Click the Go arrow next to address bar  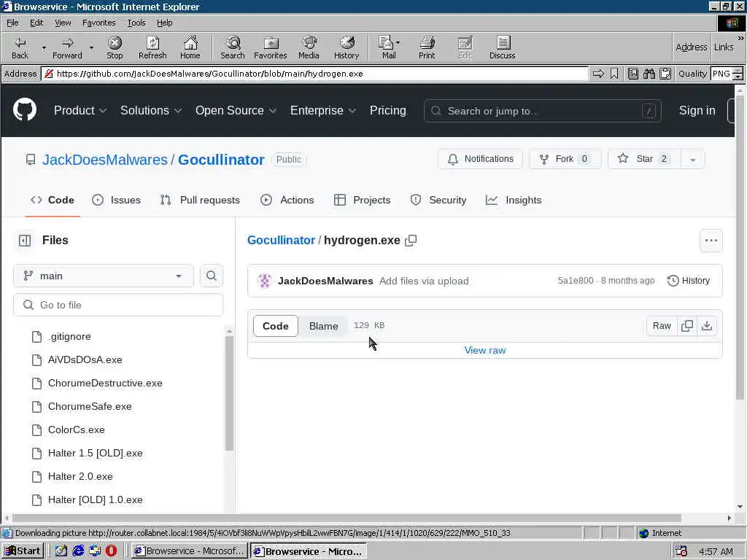[x=598, y=74]
